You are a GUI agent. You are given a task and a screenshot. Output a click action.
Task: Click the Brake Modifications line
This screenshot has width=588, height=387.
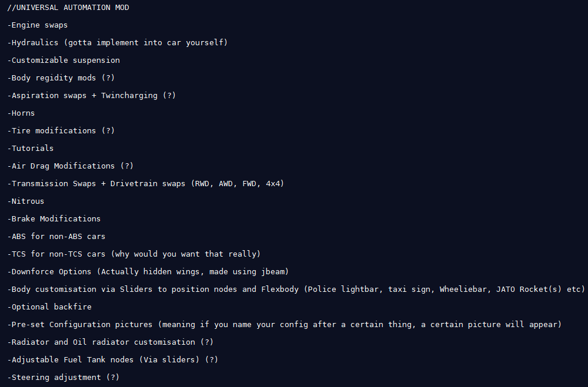click(x=54, y=219)
